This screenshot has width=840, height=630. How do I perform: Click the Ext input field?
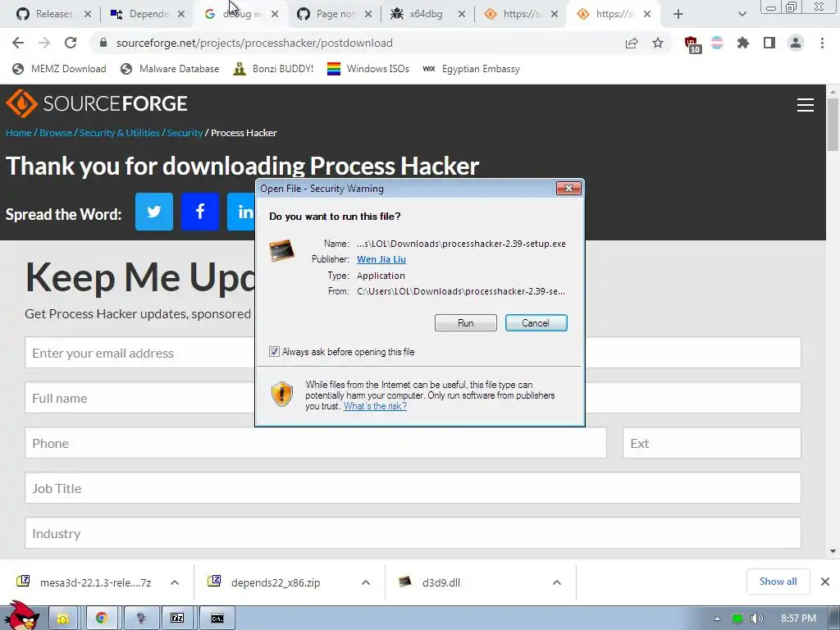(x=712, y=442)
